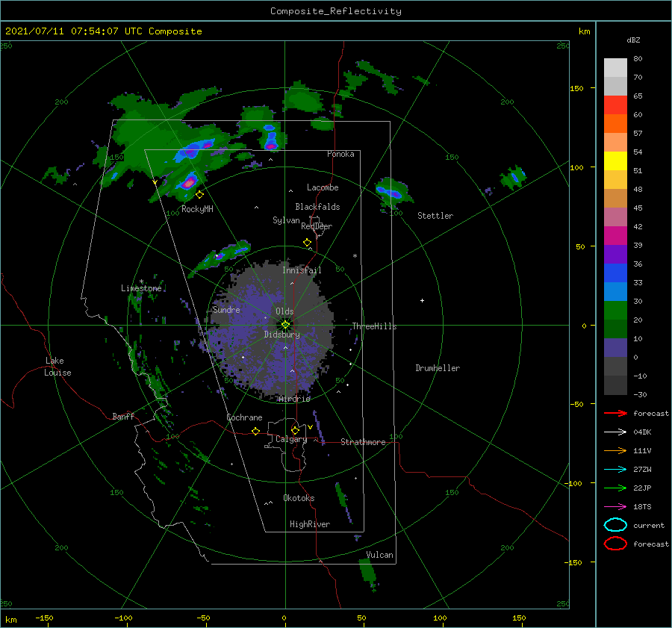
Task: Click the Calgary city label
Action: [291, 439]
